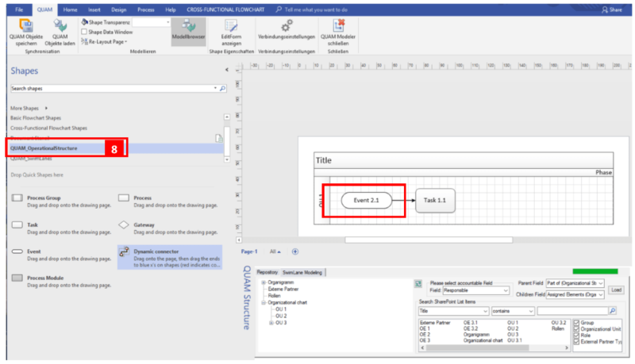The width and height of the screenshot is (635, 364).
Task: Select Task 1.1 shape on canvas
Action: point(435,200)
